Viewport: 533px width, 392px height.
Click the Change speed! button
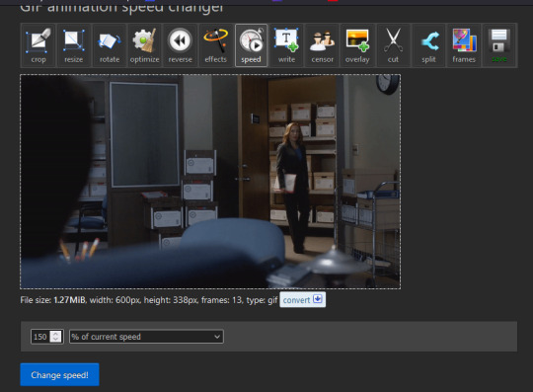pos(59,374)
